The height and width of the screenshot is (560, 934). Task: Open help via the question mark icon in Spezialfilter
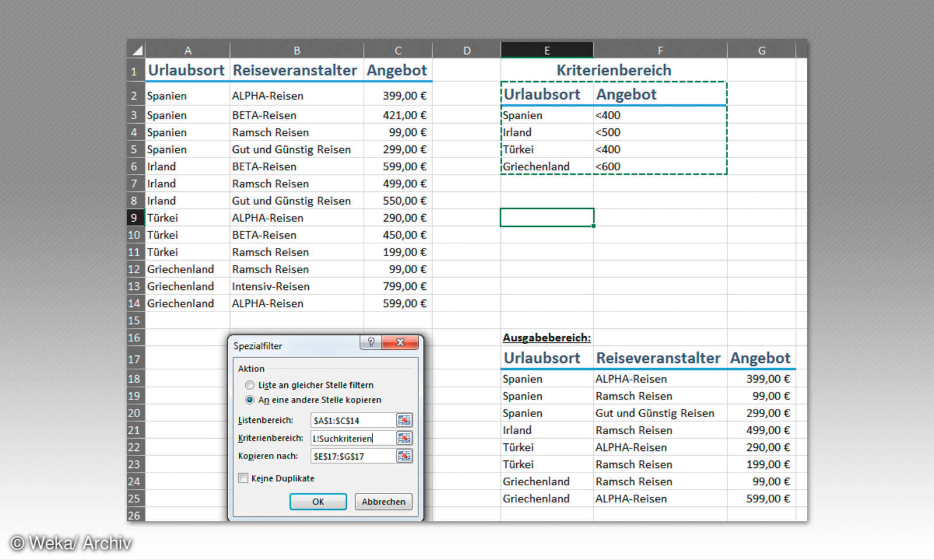coord(370,343)
